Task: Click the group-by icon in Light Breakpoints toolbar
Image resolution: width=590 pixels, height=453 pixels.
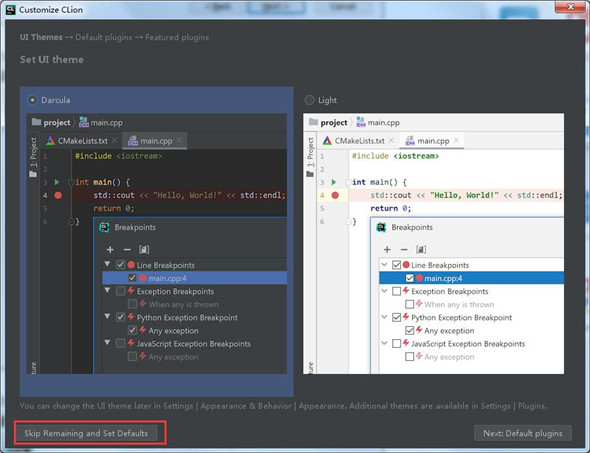Action: click(x=421, y=249)
